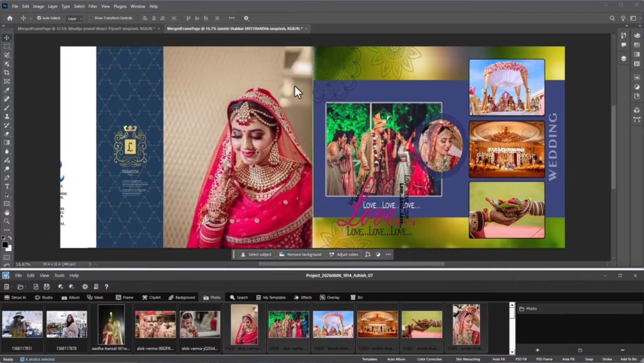Open the Layer auto-select dropdown
Screen dimensions: 644x363
(75, 18)
